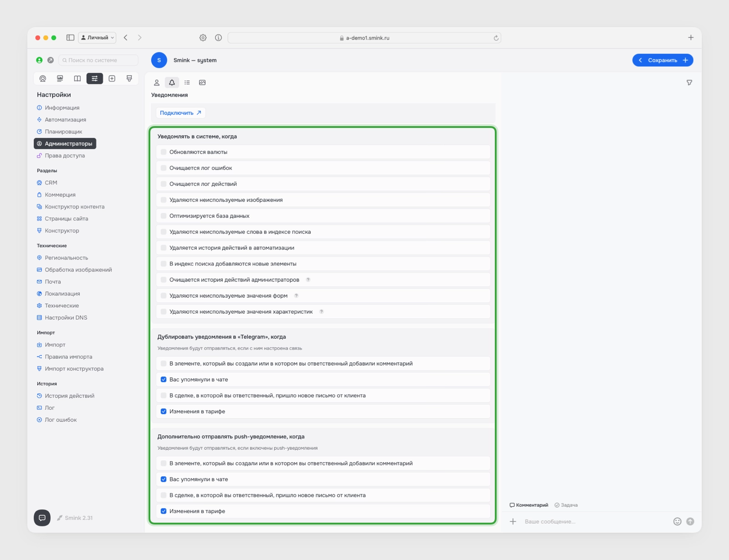The height and width of the screenshot is (560, 729).
Task: Check 'Оптимизируется база данных'
Action: click(x=164, y=216)
